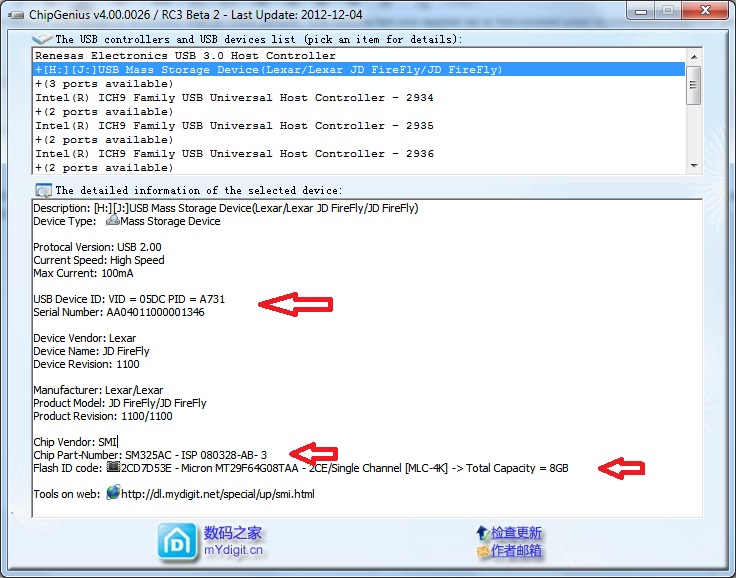Open the mYdigit.cn house logo
736x578 pixels.
(177, 542)
